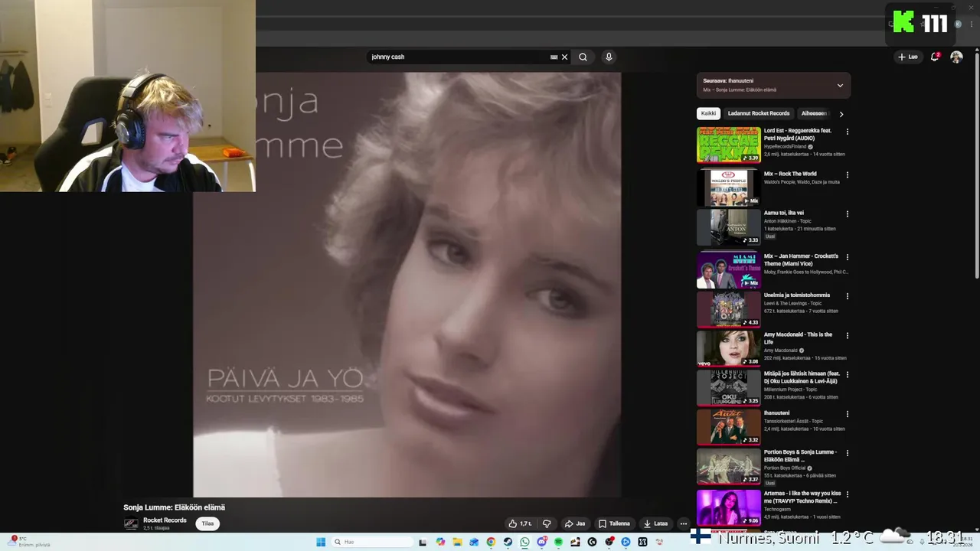This screenshot has height=551, width=980.
Task: Open Google Chrome from the taskbar
Action: [x=491, y=542]
